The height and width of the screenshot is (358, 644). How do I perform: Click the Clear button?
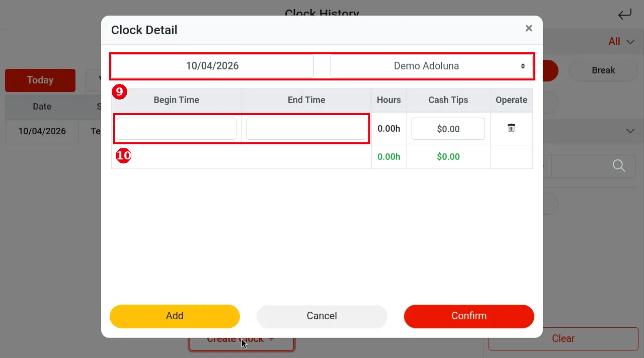[563, 338]
